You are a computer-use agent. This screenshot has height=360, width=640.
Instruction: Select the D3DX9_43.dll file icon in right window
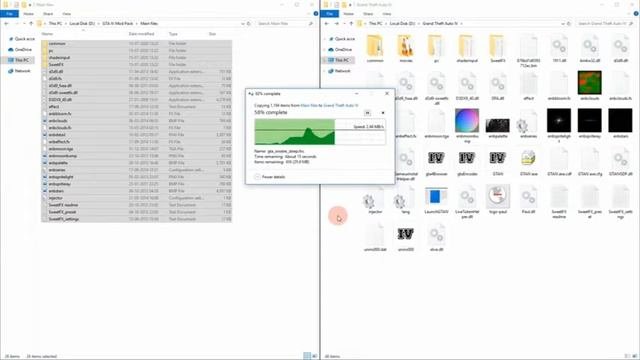(x=467, y=84)
